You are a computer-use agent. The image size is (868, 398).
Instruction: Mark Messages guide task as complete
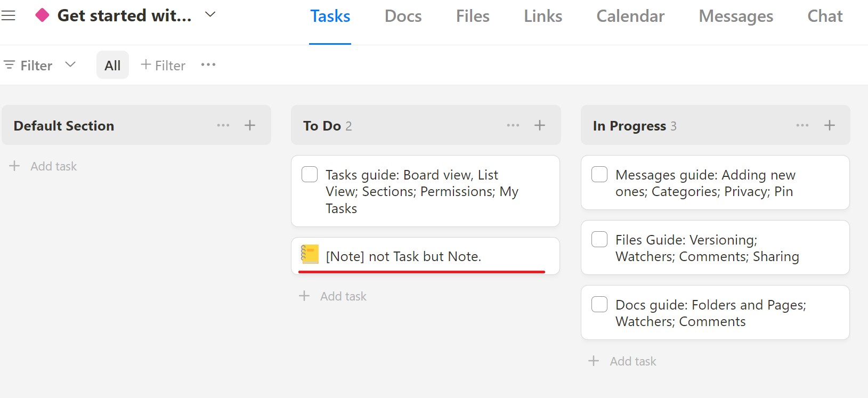tap(599, 174)
